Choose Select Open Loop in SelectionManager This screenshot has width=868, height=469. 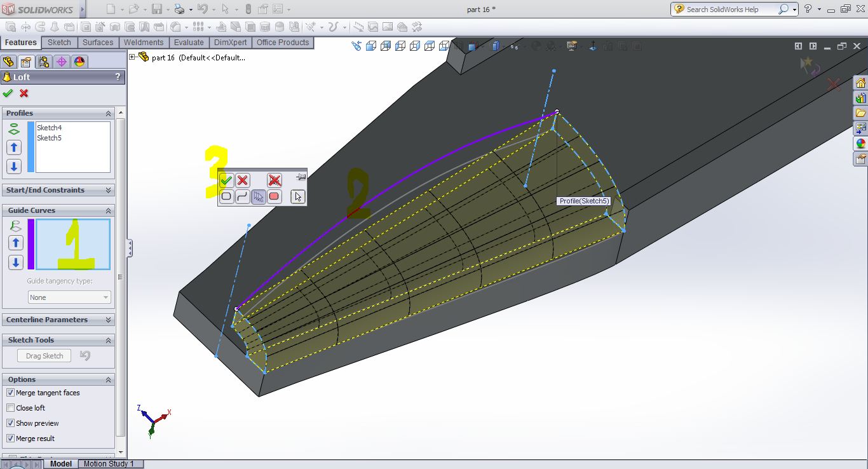point(242,196)
